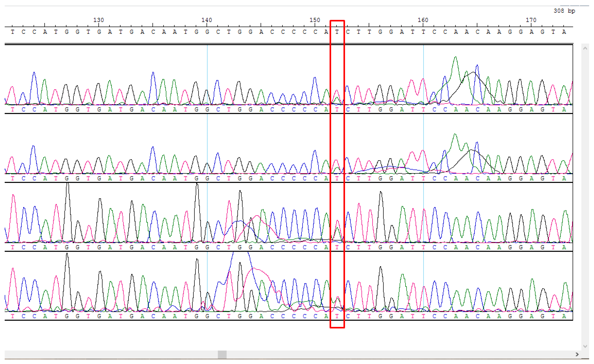Select fourth-trace base T inside red box
The height and width of the screenshot is (364, 594).
pos(337,316)
